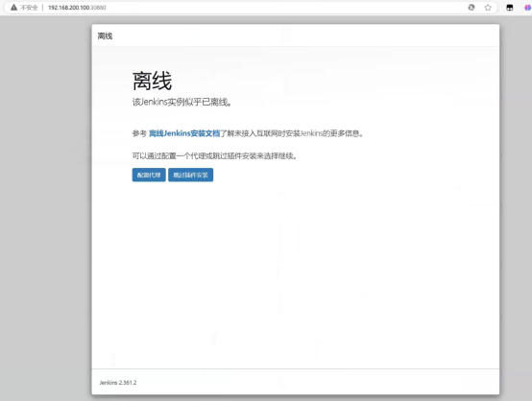Click the 可以通过配置一个代理 instruction sentence
The width and height of the screenshot is (532, 401).
[x=215, y=156]
